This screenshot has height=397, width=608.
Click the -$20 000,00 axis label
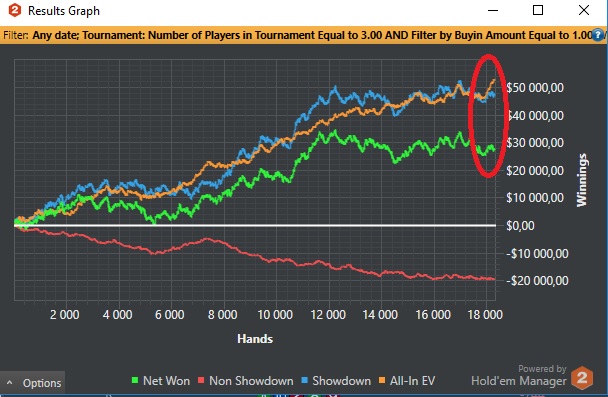tap(537, 281)
